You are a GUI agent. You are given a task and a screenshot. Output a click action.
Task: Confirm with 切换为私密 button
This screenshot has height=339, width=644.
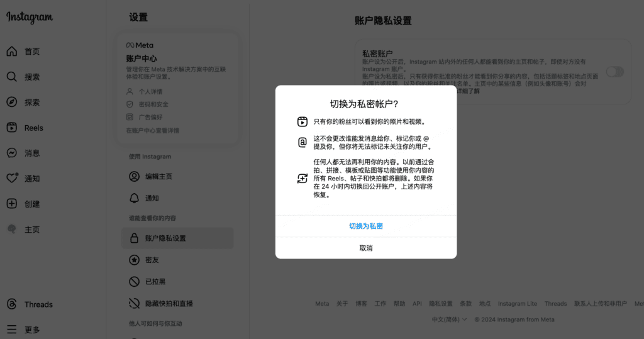(366, 226)
